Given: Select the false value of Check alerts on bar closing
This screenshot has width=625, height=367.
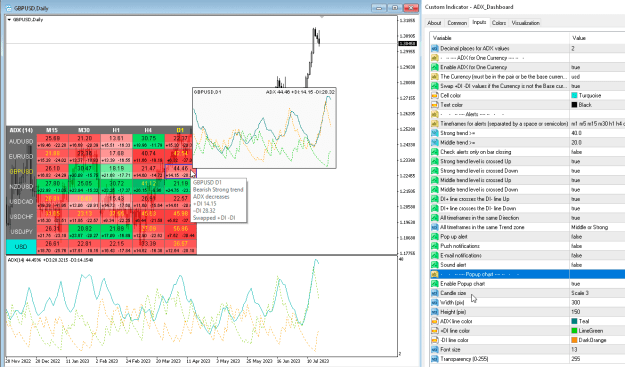Looking at the screenshot, I should (x=576, y=152).
